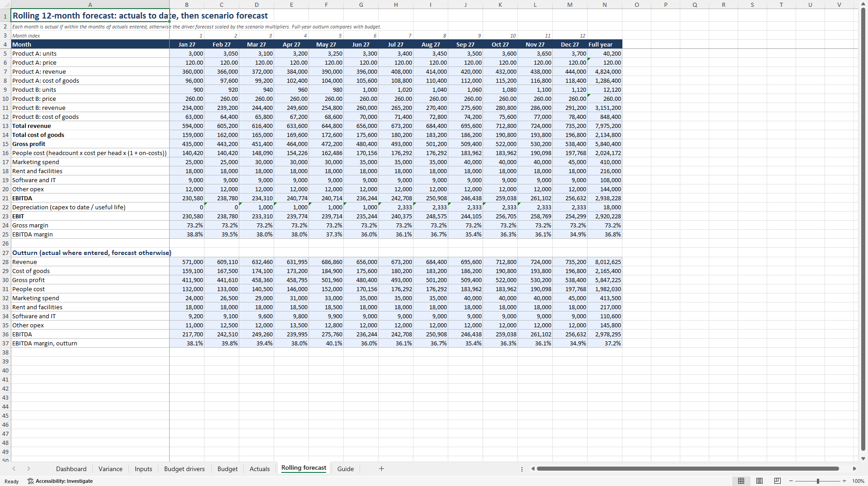Click the 'Month index' label cell

90,35
